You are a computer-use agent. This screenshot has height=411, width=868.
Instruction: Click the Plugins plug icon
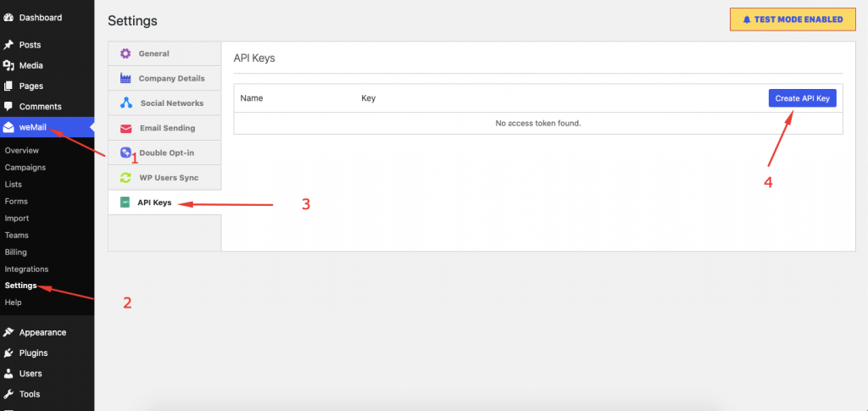coord(8,353)
